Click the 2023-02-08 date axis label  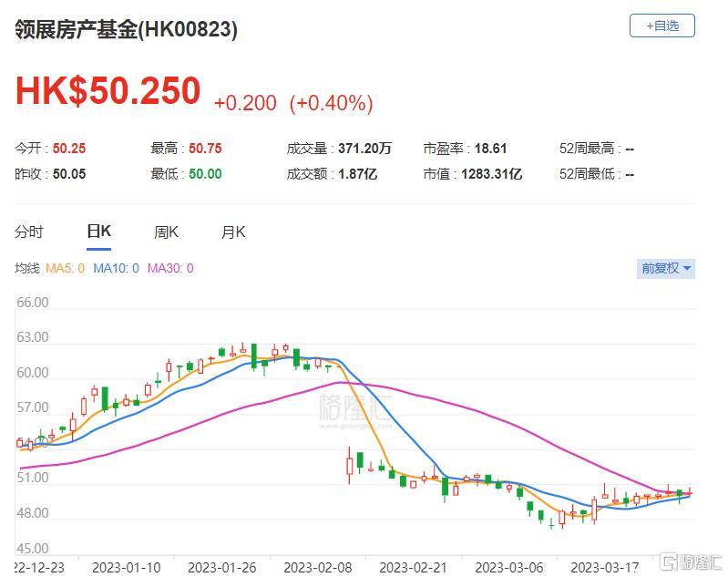coord(318,568)
